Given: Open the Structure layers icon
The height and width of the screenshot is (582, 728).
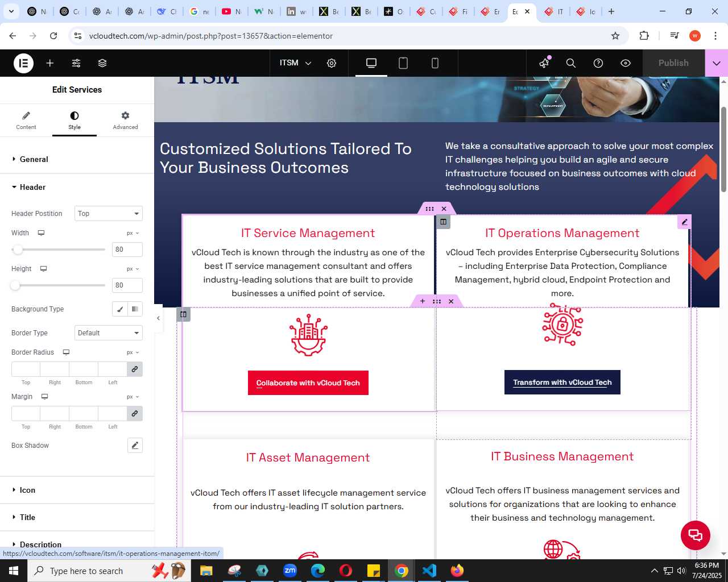Looking at the screenshot, I should click(x=102, y=63).
